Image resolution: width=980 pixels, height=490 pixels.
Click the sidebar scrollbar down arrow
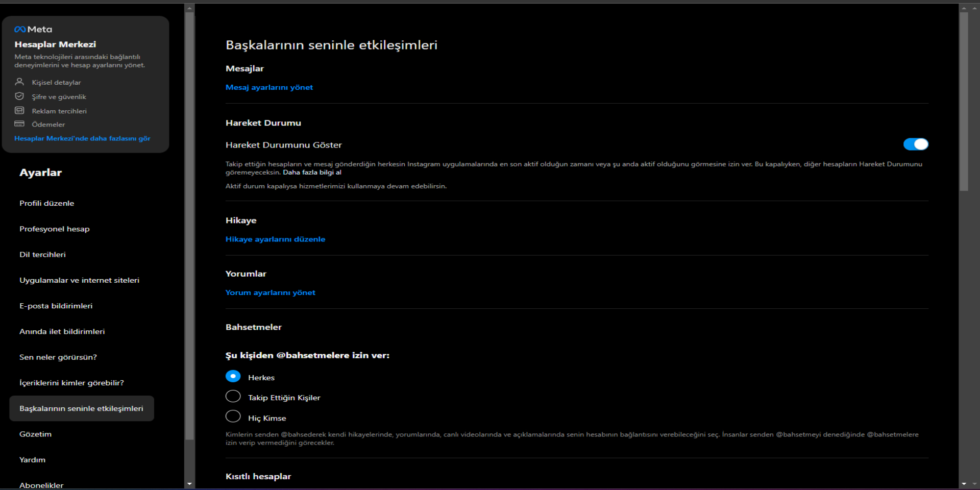(189, 484)
